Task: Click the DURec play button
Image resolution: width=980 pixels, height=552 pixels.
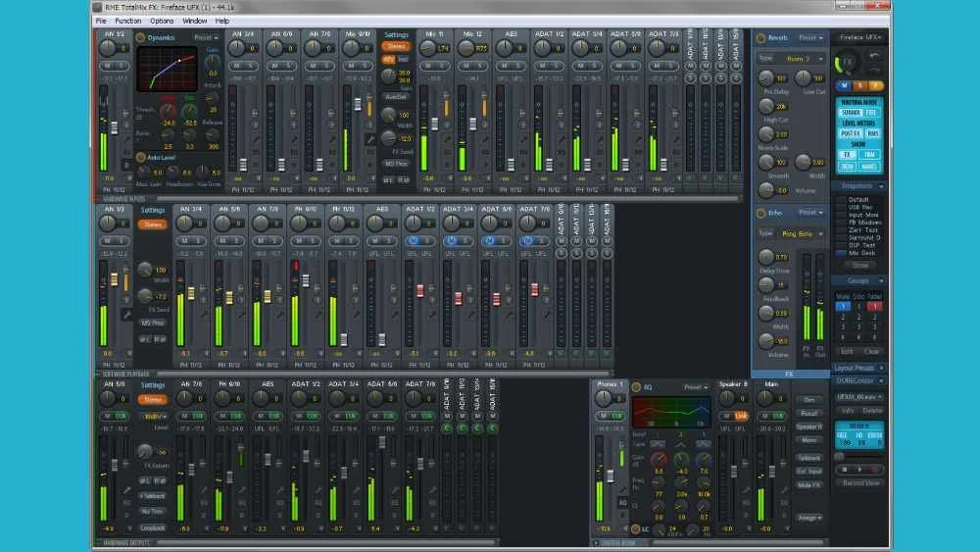Action: click(x=860, y=469)
